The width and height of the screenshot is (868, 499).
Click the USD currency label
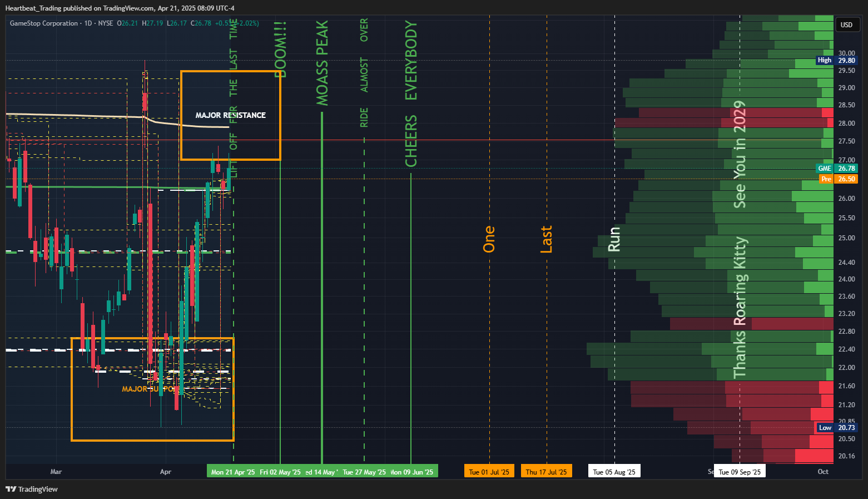pos(846,24)
